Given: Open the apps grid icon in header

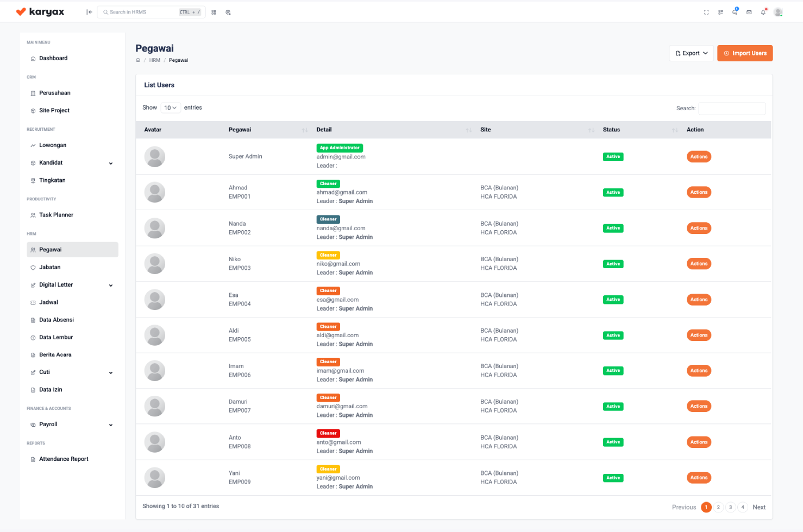Looking at the screenshot, I should (720, 12).
